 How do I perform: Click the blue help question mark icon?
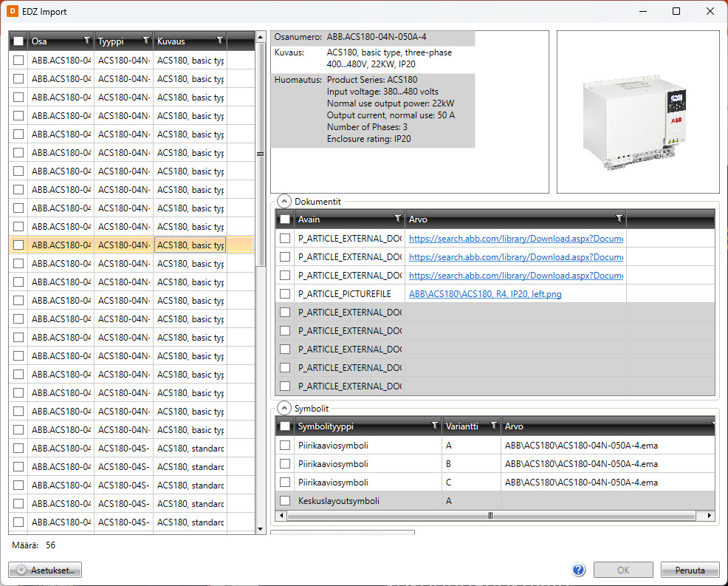[579, 570]
